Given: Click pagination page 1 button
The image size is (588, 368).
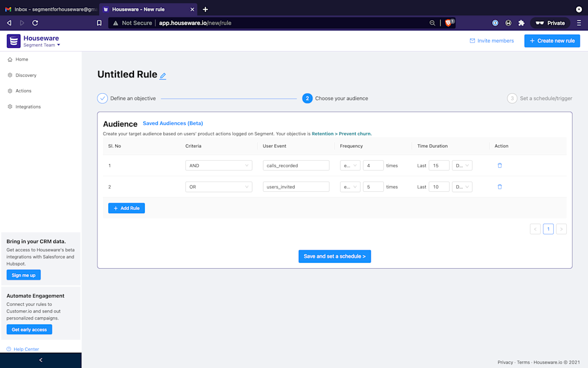Looking at the screenshot, I should 548,228.
